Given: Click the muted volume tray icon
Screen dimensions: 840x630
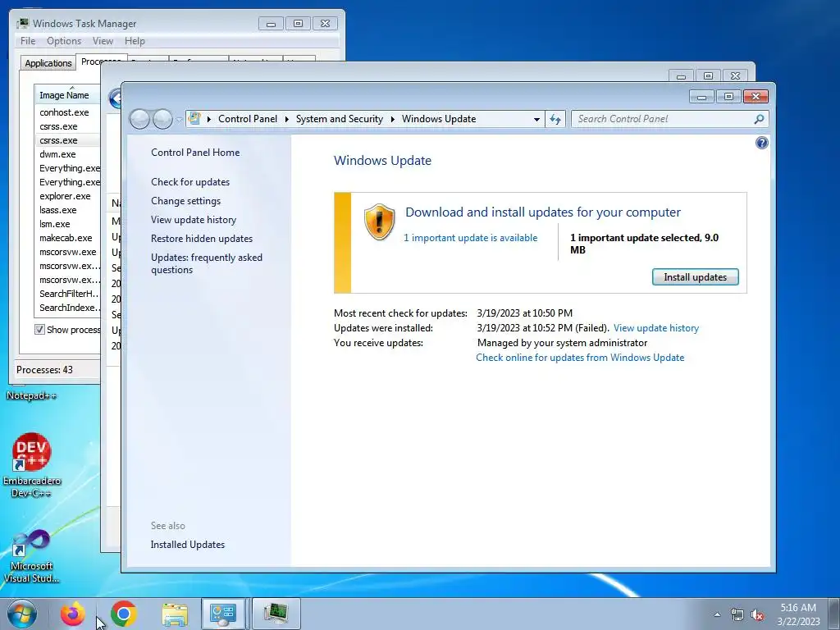Looking at the screenshot, I should (x=757, y=614).
